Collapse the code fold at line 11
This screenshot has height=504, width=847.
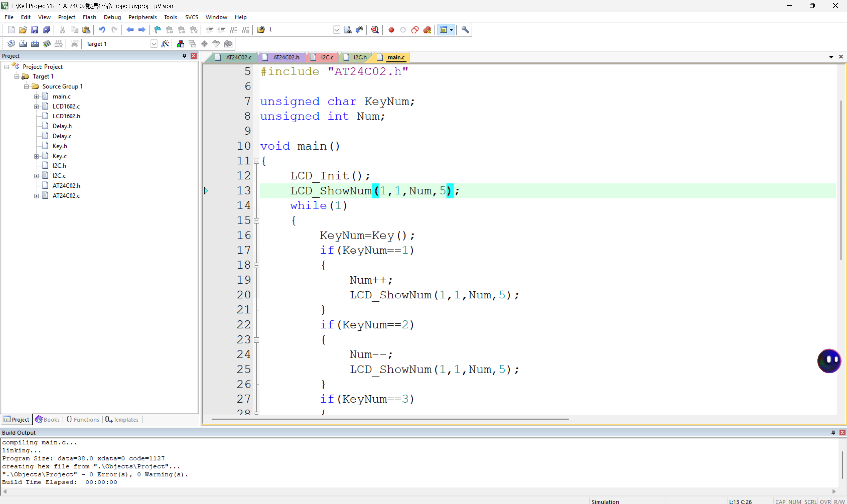pos(257,161)
